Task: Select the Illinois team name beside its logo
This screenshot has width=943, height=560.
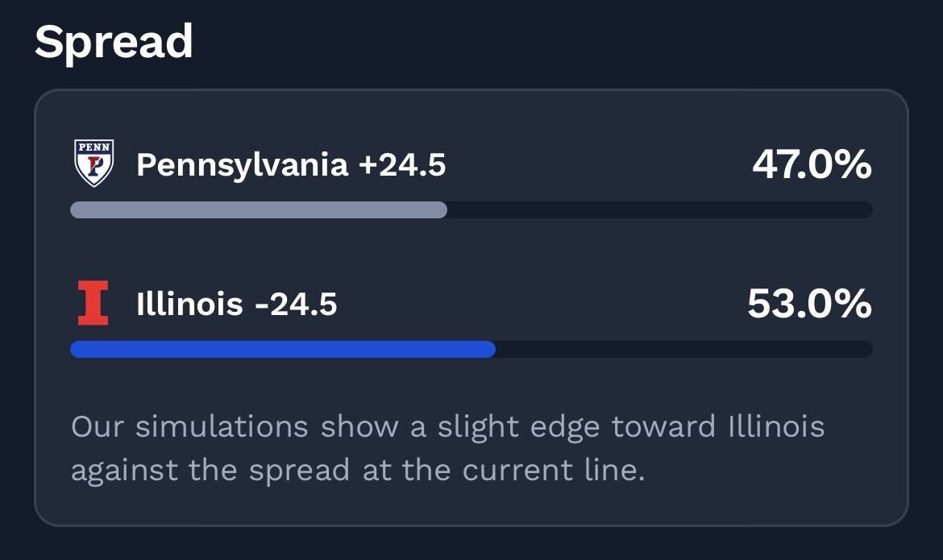Action: pos(189,305)
